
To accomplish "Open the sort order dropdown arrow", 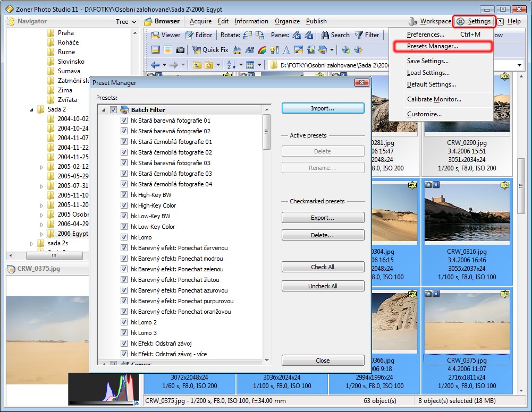I will tap(241, 65).
